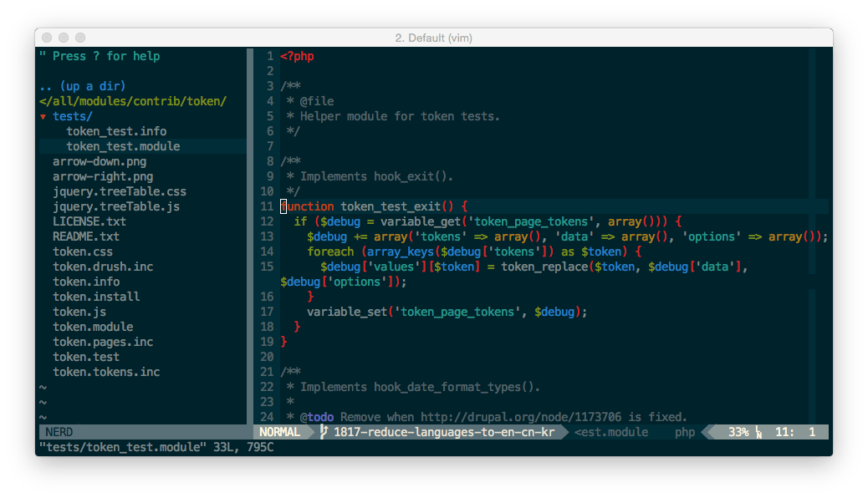This screenshot has height=498, width=868.
Task: Collapse the tests/ directory arrow
Action: pyautogui.click(x=43, y=116)
